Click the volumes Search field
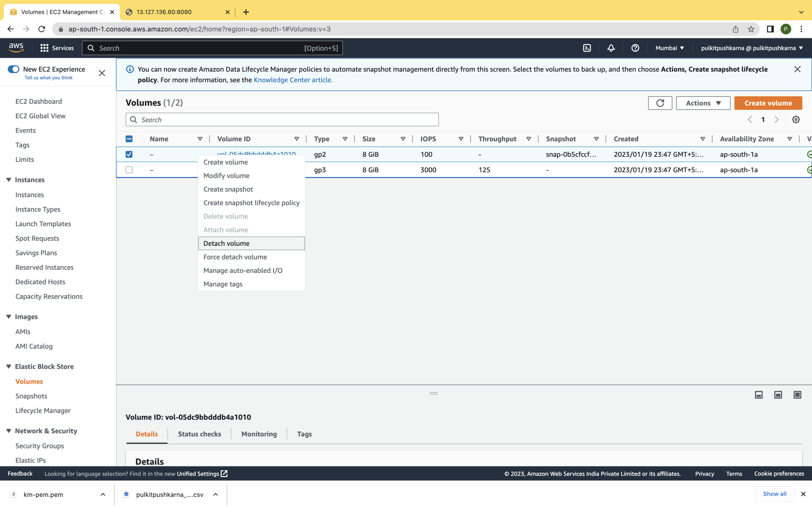Screen dimensions: 812x508 click(282, 120)
